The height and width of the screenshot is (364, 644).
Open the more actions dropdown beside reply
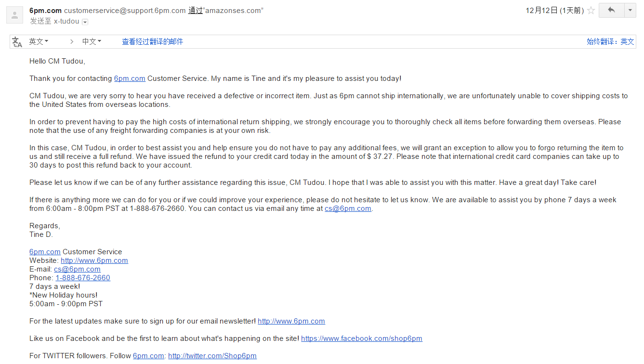630,10
